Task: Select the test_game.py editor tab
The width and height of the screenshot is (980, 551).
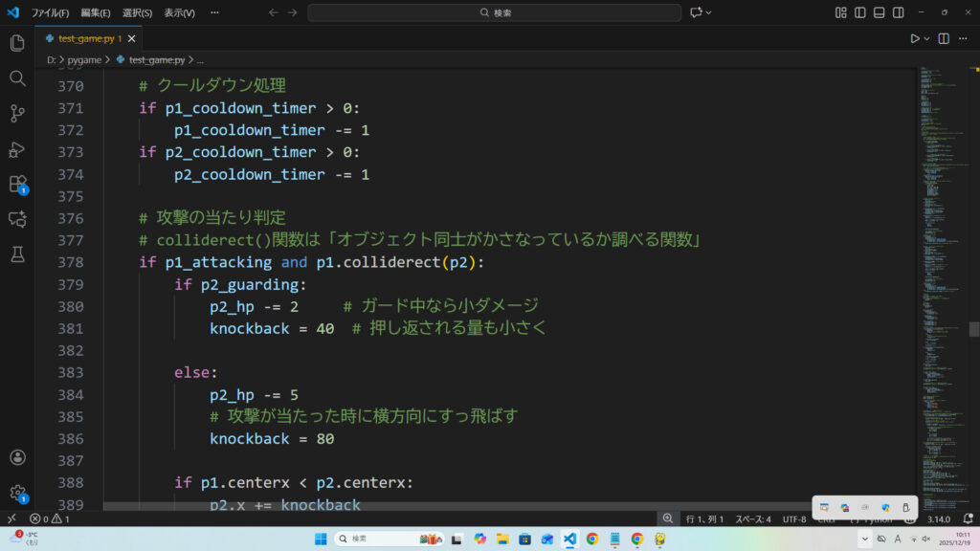Action: click(84, 38)
